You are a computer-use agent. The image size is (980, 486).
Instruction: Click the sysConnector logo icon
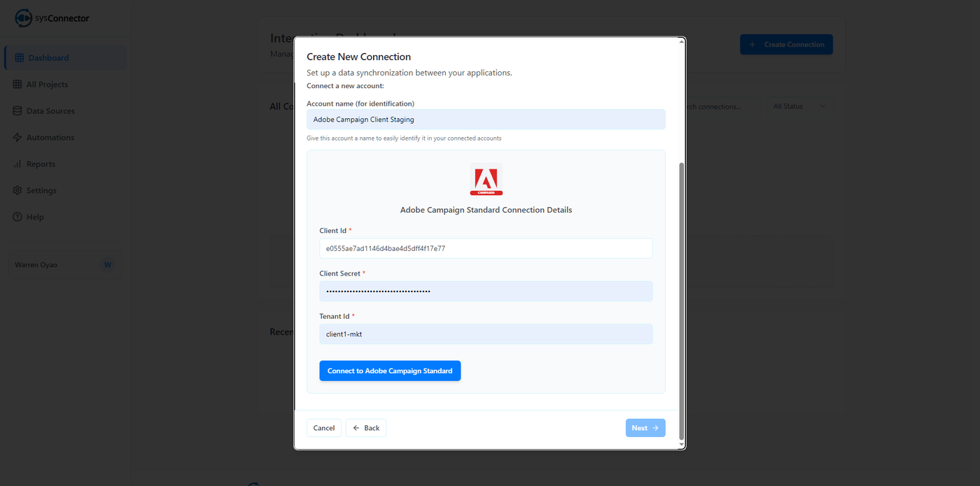click(x=23, y=18)
